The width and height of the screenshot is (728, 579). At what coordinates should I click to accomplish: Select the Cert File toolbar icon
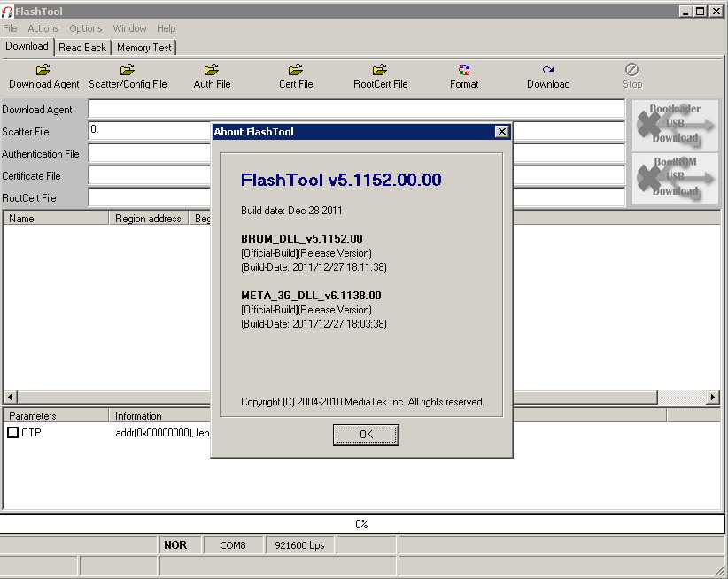click(296, 70)
